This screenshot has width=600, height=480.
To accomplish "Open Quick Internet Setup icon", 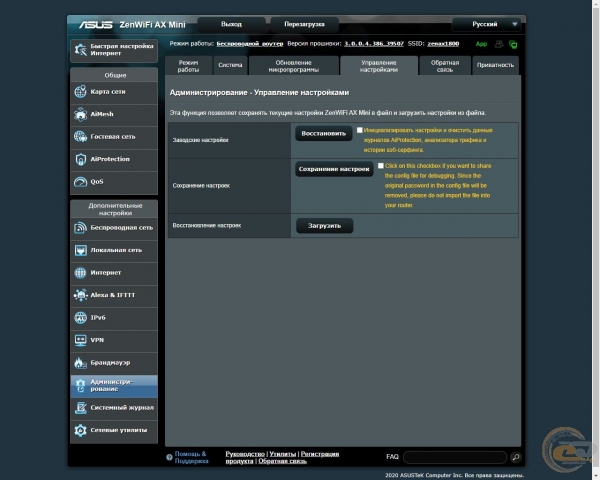I will 81,50.
